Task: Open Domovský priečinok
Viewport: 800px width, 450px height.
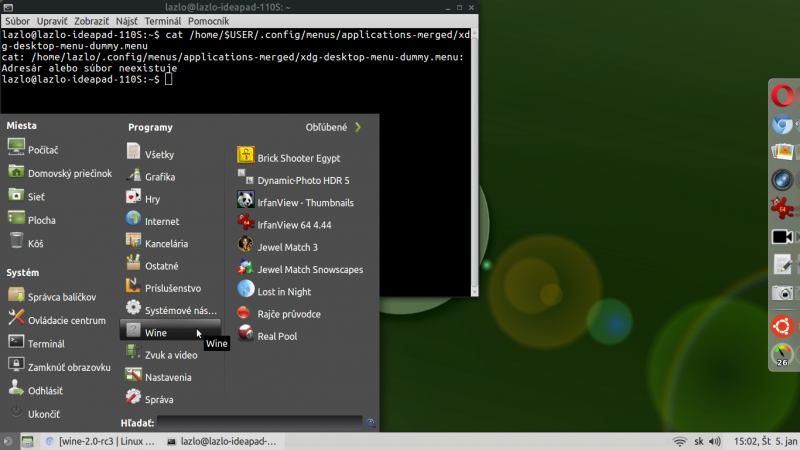Action: [60, 173]
